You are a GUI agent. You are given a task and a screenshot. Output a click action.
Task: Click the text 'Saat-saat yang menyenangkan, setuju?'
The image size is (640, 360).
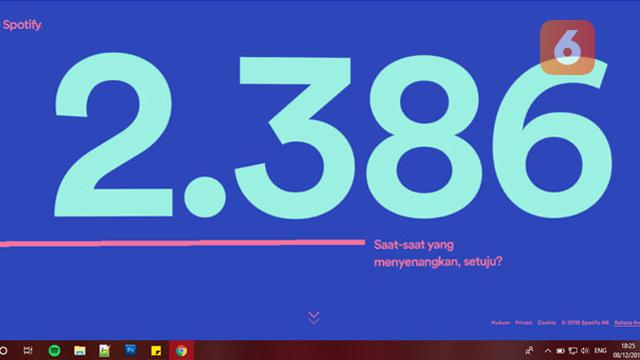point(438,253)
